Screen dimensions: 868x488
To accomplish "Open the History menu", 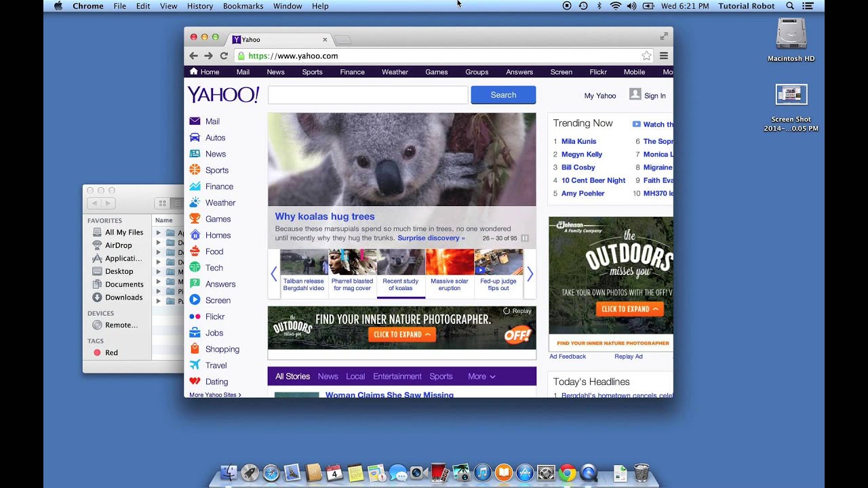I will point(199,5).
